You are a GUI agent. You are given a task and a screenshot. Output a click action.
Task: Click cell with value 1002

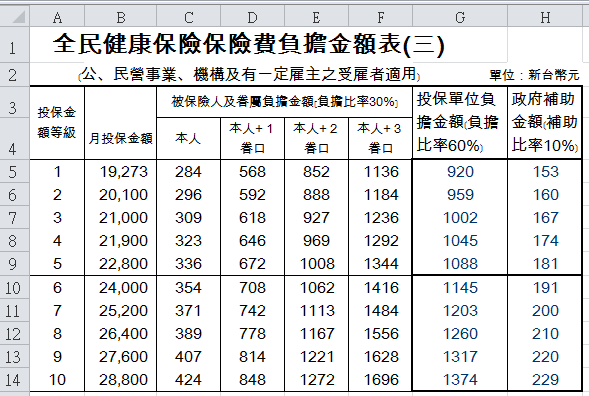pos(460,218)
